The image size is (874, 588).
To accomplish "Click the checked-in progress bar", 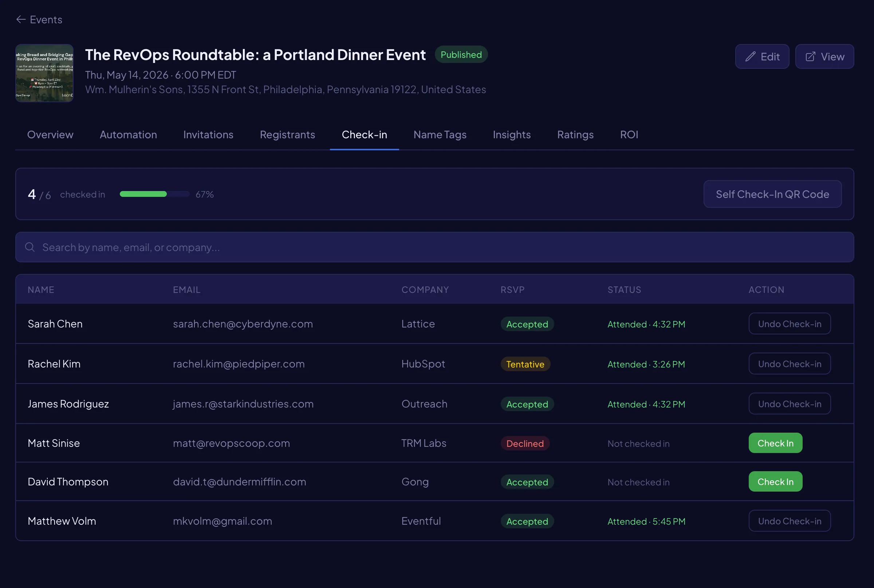I will tap(154, 194).
